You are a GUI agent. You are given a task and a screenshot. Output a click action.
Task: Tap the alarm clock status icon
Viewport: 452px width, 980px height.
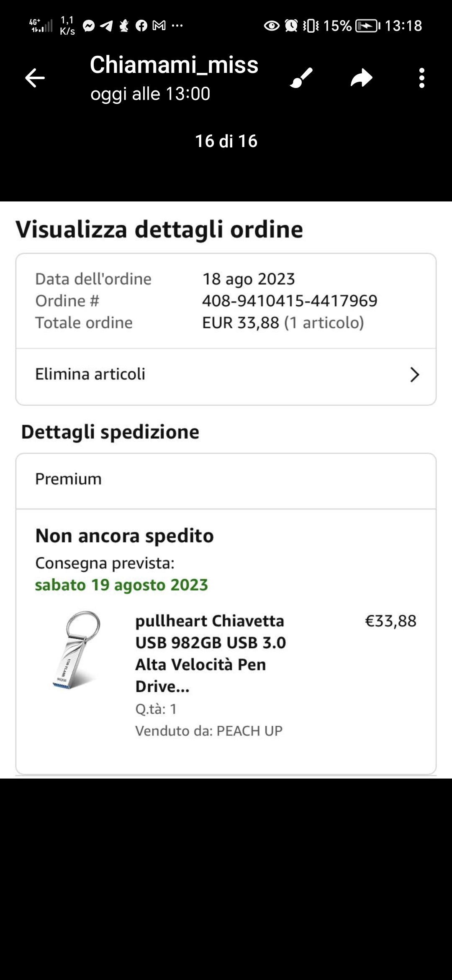tap(291, 26)
